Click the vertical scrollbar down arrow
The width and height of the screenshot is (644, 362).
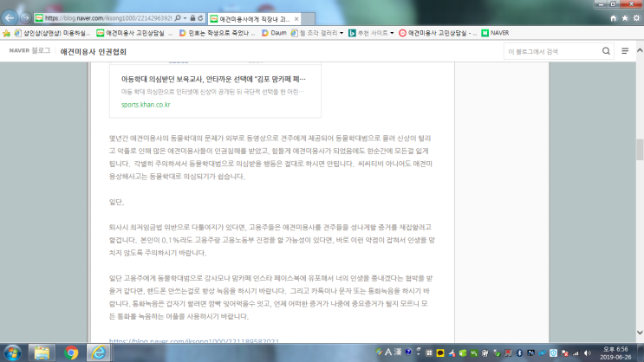640,333
